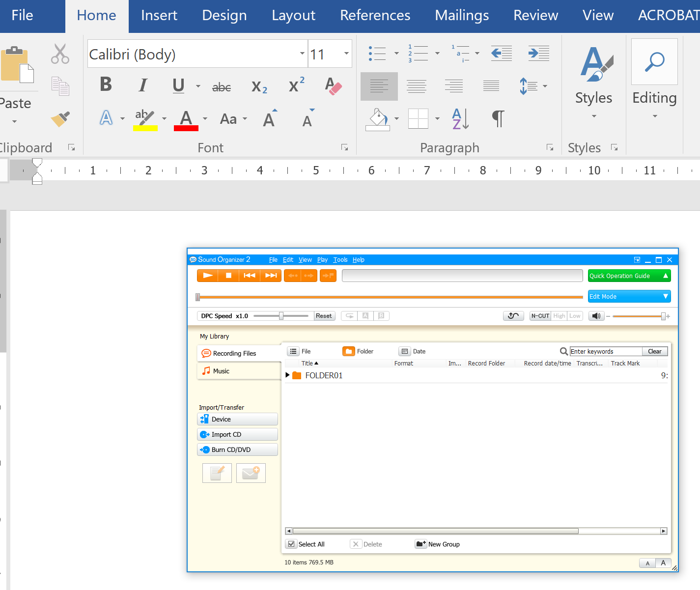Click Previous track button in Sound Organizer
700x590 pixels.
(x=250, y=276)
